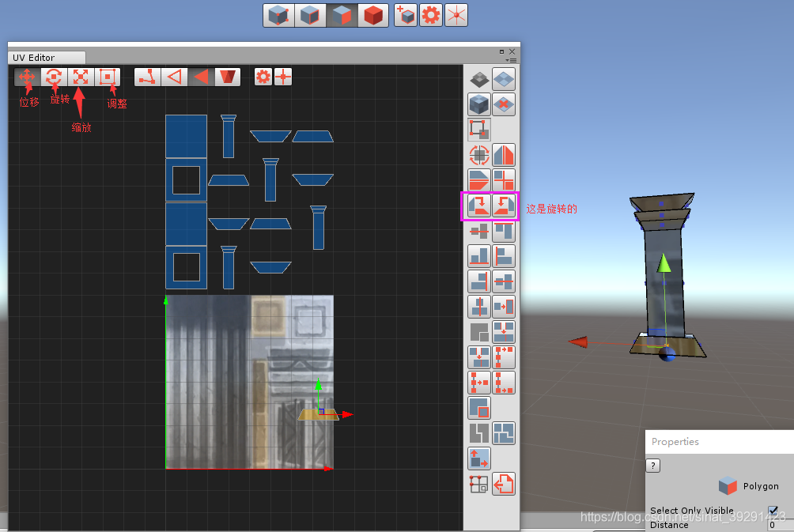Click the rotate UV clockwise icon

click(478, 206)
